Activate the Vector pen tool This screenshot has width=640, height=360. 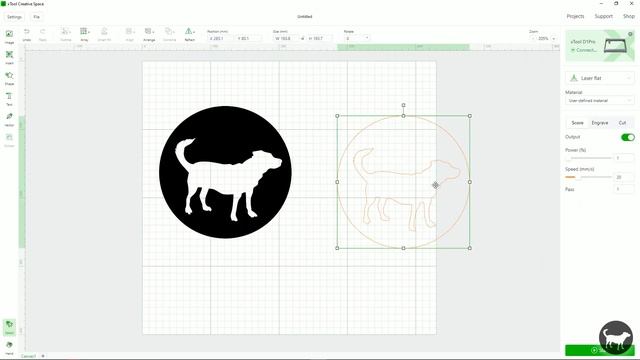coord(9,119)
